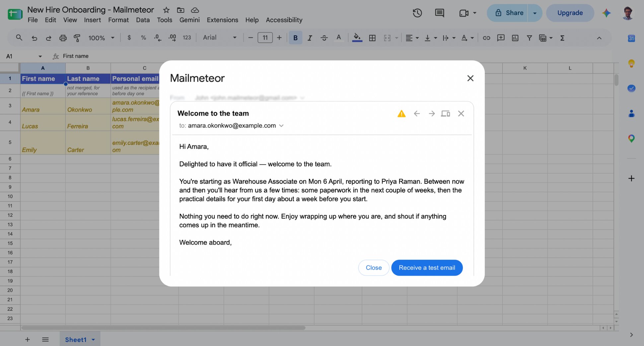The width and height of the screenshot is (644, 346).
Task: Click the Upgrade button
Action: click(x=570, y=13)
